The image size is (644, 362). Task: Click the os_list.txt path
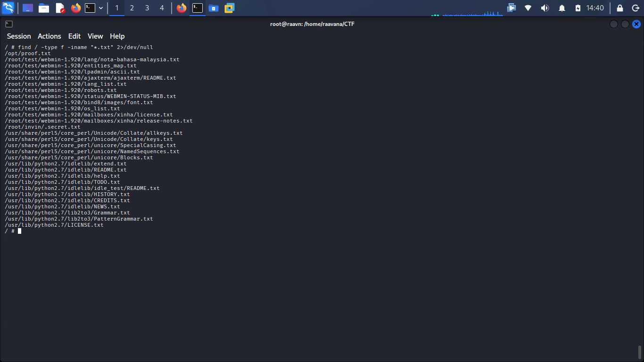coord(62,108)
